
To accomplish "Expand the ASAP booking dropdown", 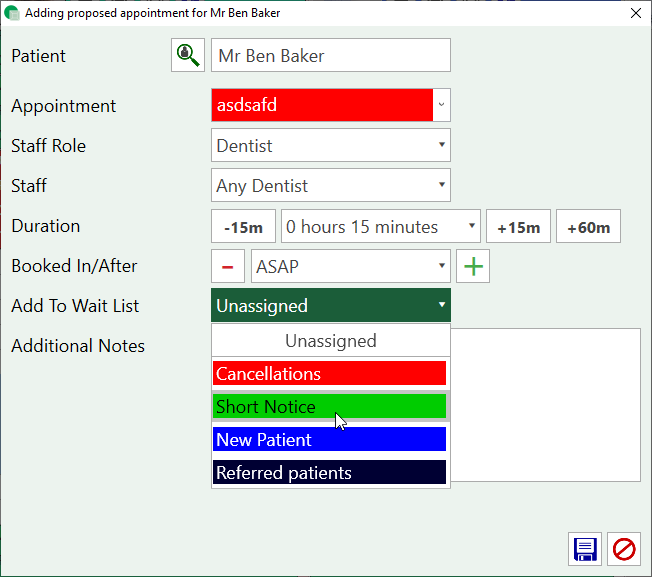I will tap(442, 267).
